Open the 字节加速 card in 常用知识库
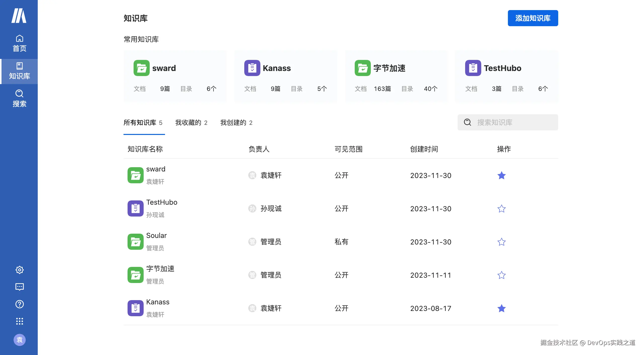 (x=396, y=76)
